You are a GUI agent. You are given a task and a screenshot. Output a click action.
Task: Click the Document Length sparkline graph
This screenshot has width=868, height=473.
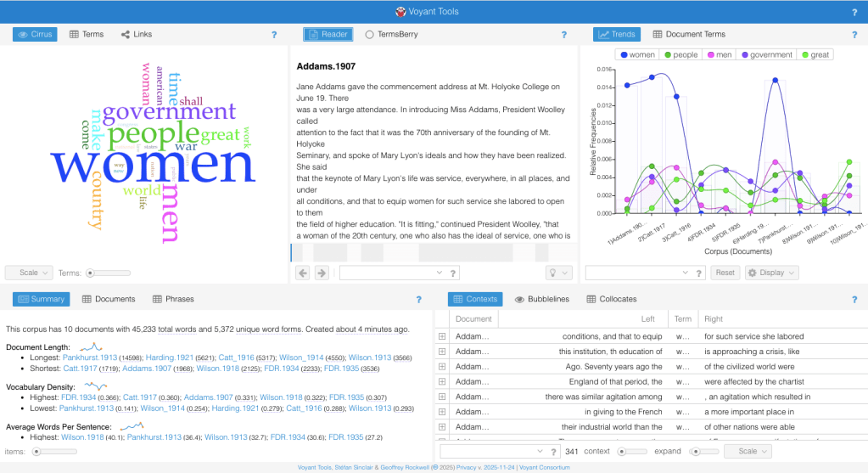click(x=92, y=346)
